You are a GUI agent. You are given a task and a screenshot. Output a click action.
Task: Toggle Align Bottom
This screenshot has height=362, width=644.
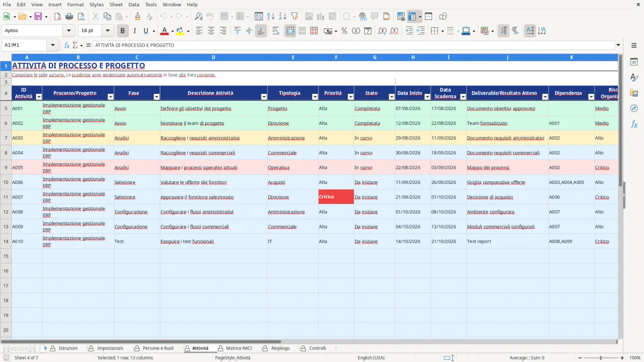(261, 31)
